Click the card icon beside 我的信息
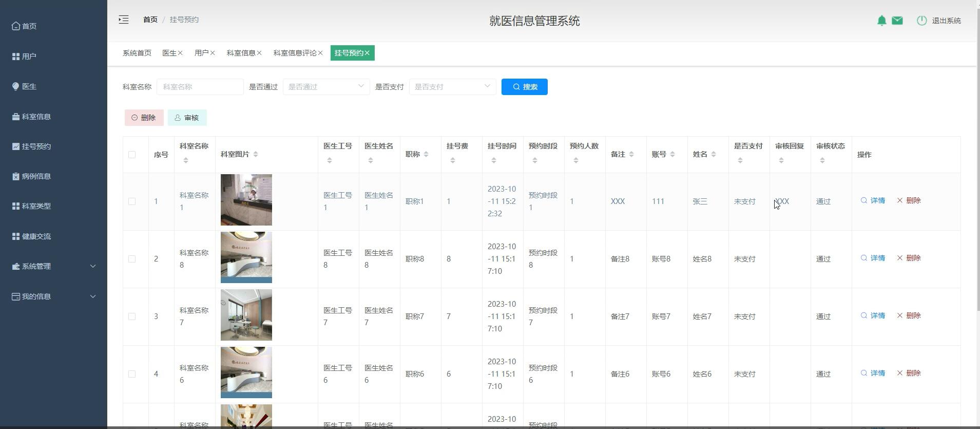Image resolution: width=980 pixels, height=429 pixels. point(16,296)
